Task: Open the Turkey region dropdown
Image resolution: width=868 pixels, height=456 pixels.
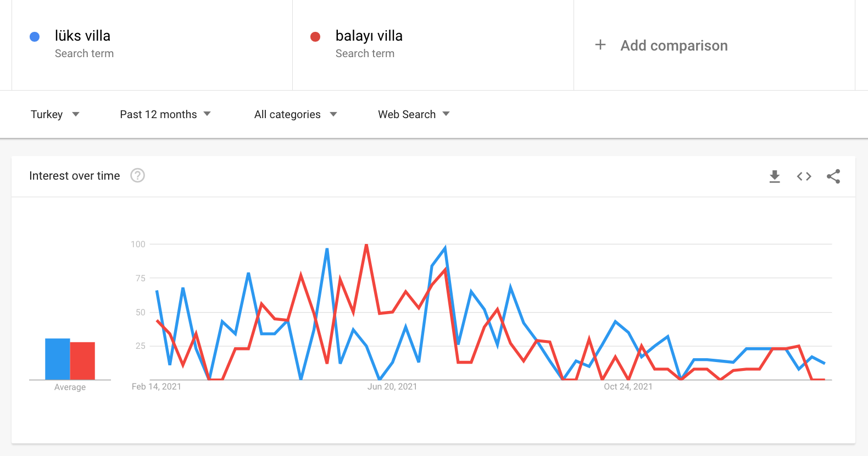Action: (x=55, y=114)
